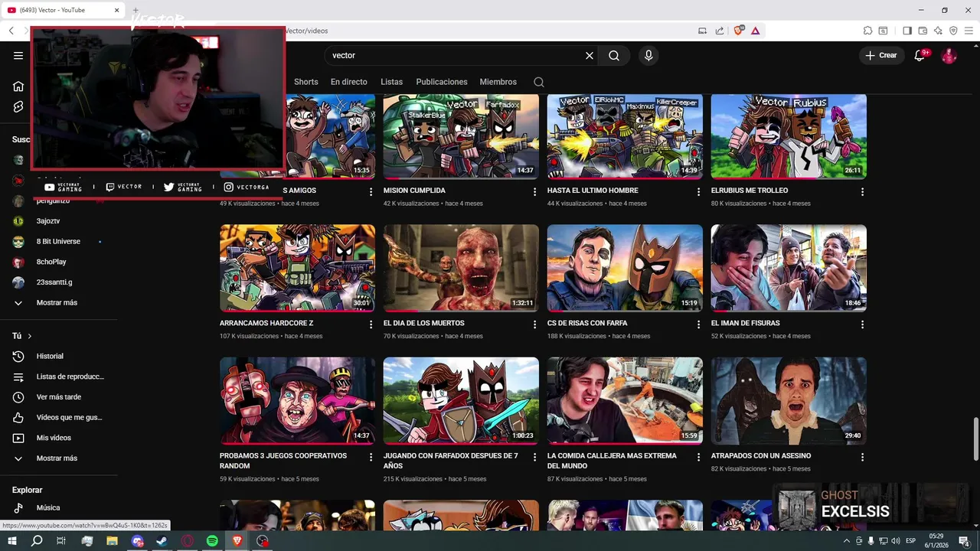Open volume control in system tray
980x551 pixels.
pos(896,541)
